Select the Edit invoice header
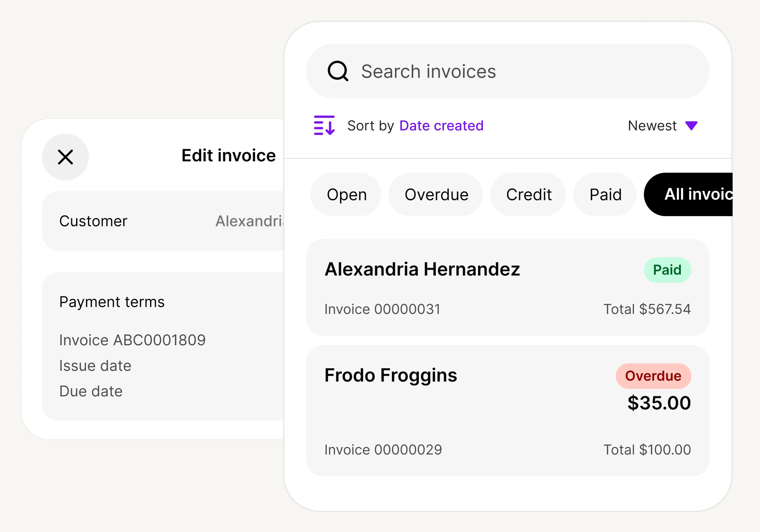 coord(228,156)
